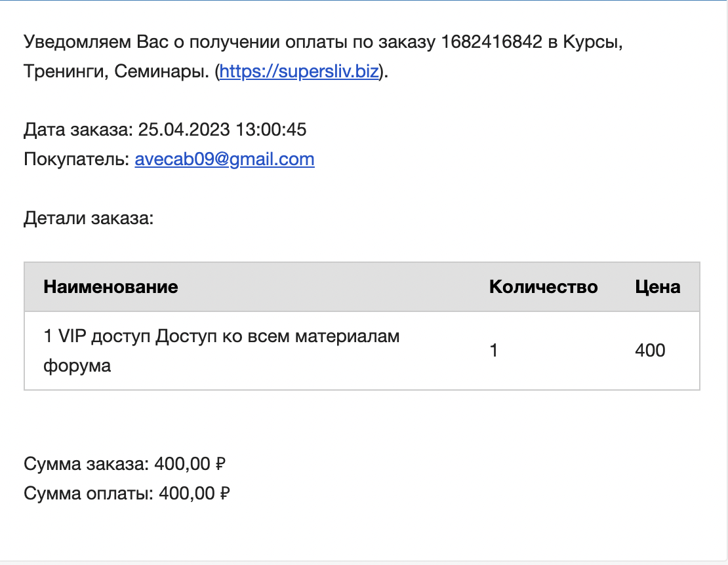Click the Количество column header
The height and width of the screenshot is (565, 728).
543,286
